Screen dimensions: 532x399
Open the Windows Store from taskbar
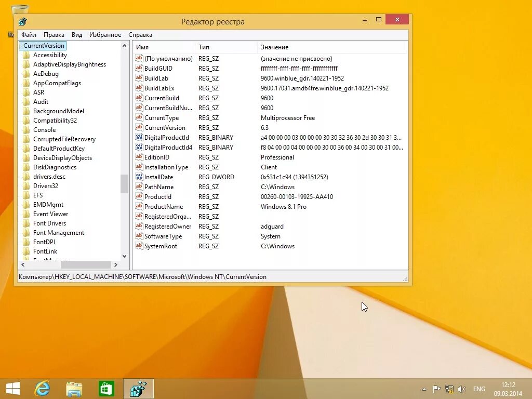tap(106, 389)
